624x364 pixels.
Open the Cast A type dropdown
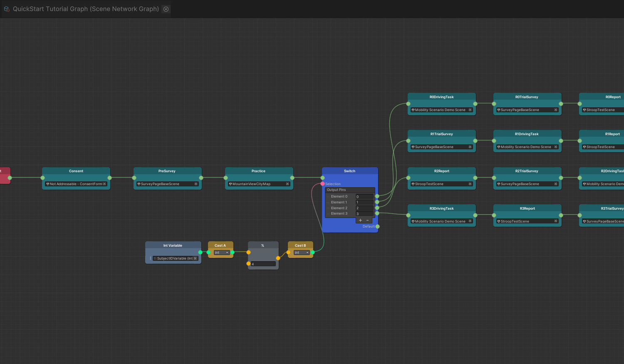(222, 253)
